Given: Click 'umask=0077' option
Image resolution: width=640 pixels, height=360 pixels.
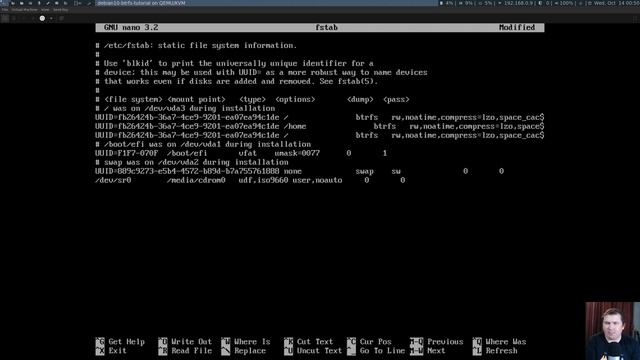Looking at the screenshot, I should coord(297,153).
